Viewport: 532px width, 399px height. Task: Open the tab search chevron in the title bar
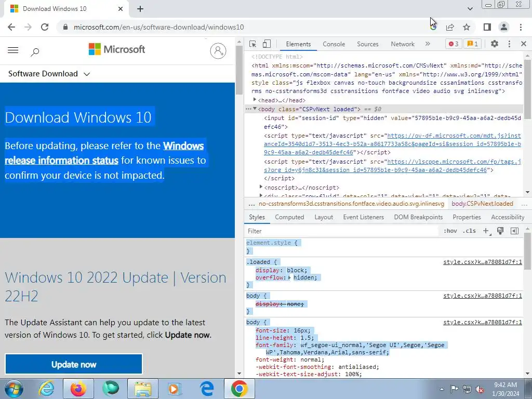tap(470, 9)
